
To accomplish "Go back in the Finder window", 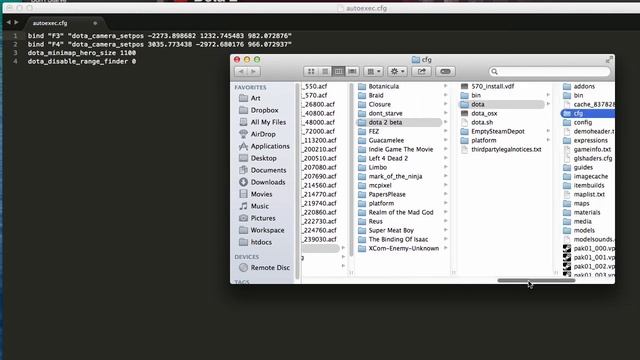I will pos(241,71).
